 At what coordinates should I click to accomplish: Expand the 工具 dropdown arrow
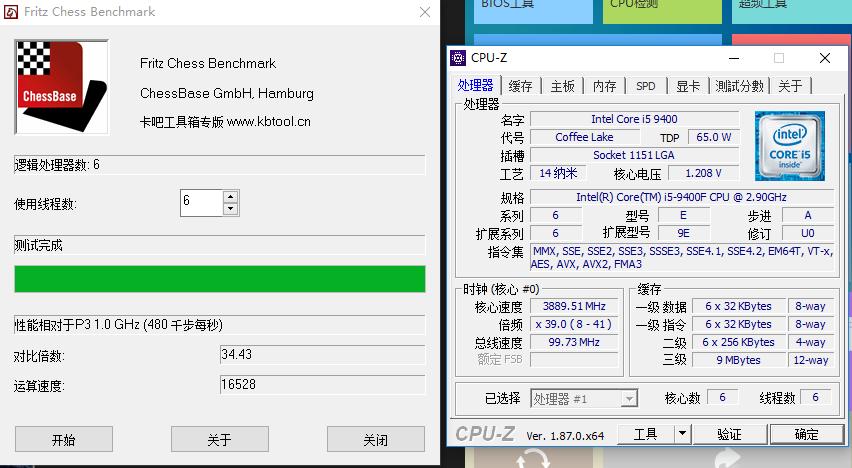click(x=682, y=434)
